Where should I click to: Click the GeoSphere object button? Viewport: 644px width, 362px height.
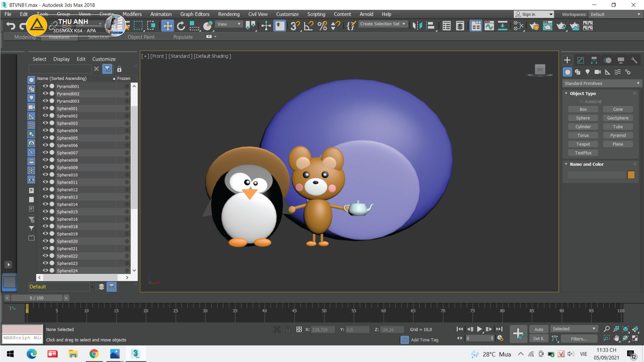pyautogui.click(x=618, y=118)
